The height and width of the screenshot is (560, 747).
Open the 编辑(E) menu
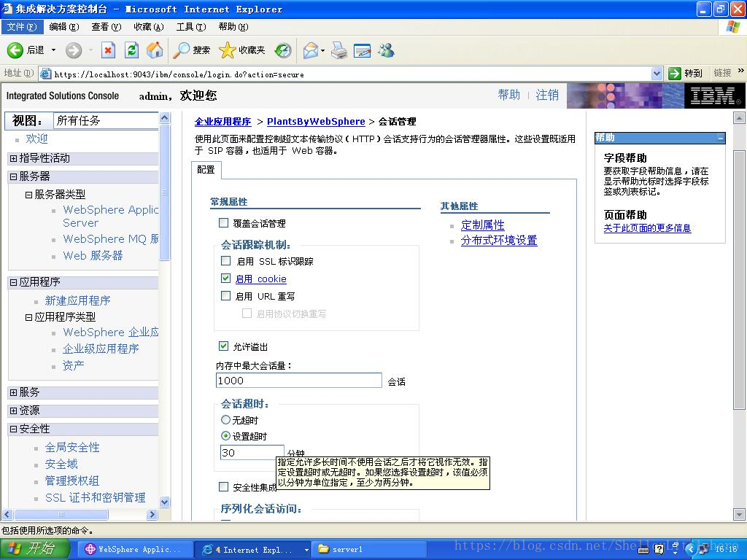(64, 27)
